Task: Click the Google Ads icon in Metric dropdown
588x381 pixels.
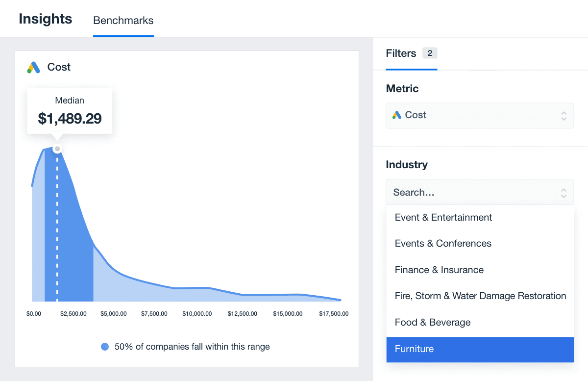Action: pyautogui.click(x=397, y=115)
